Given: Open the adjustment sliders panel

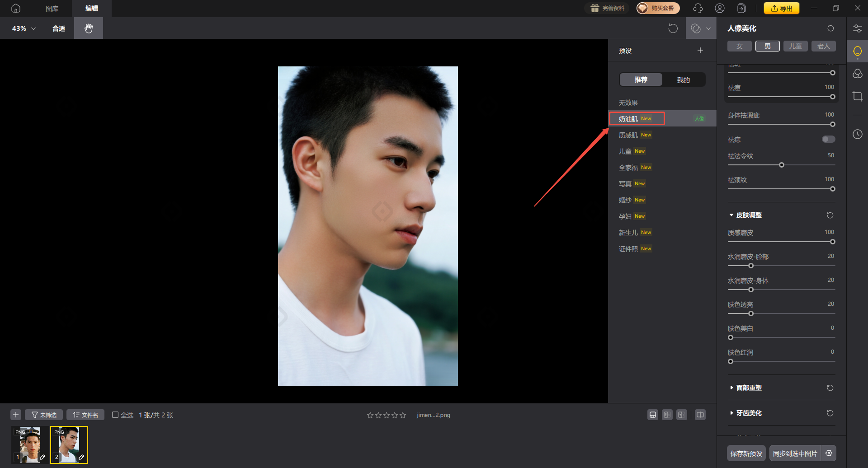Looking at the screenshot, I should [x=857, y=28].
